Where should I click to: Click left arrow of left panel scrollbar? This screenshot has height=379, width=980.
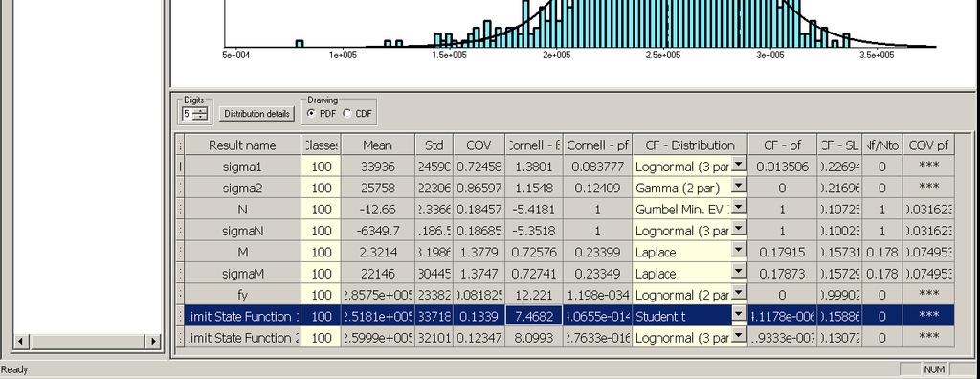pos(21,342)
